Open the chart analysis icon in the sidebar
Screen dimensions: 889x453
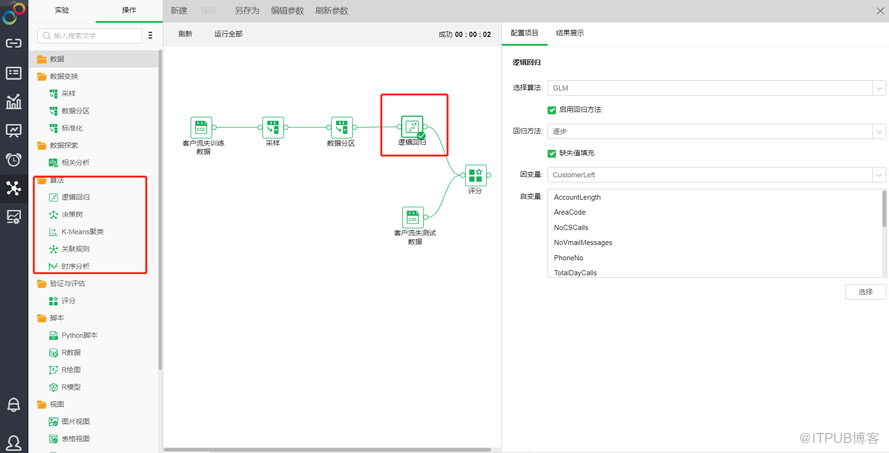click(x=14, y=101)
